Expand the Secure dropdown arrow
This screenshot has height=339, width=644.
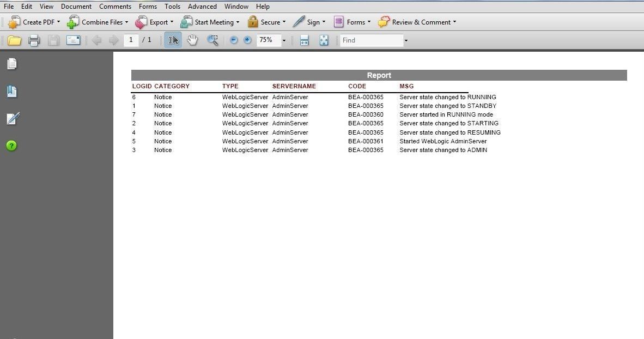click(284, 22)
